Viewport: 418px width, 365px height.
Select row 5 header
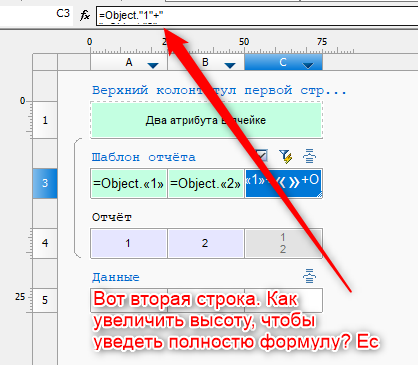click(45, 300)
